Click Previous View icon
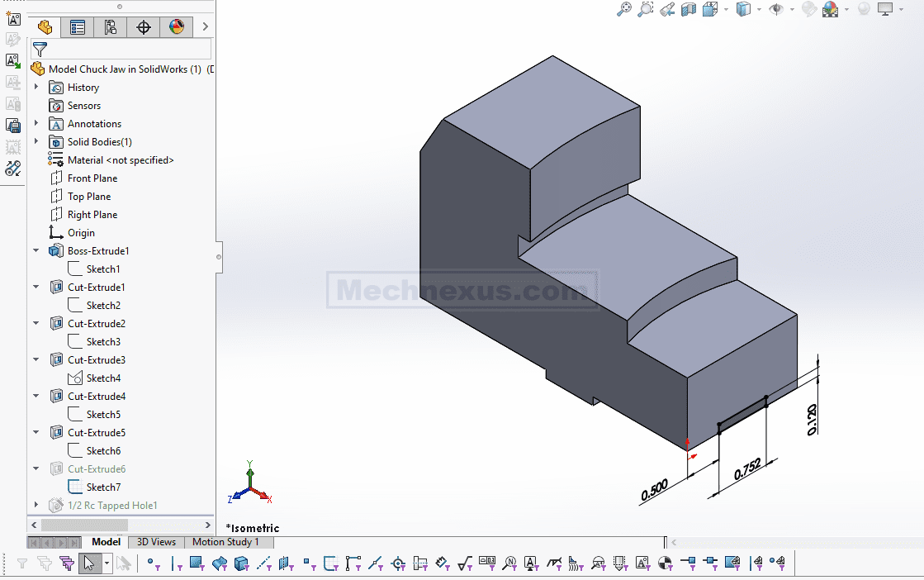Viewport: 924px width, 580px height. point(667,9)
